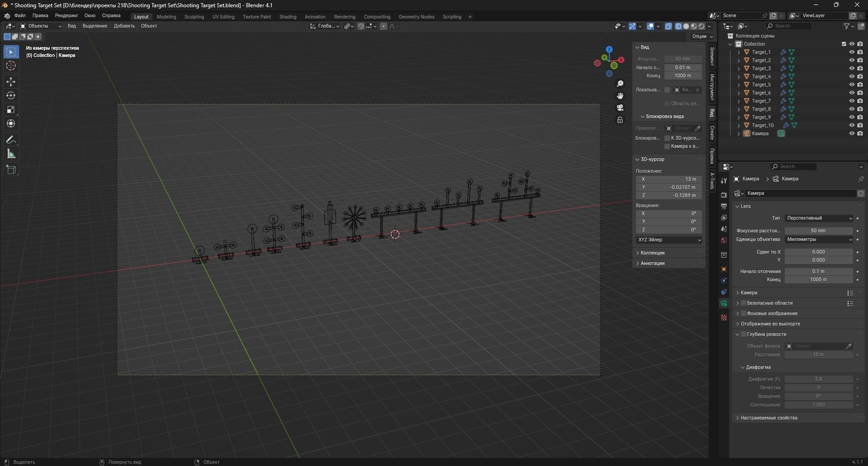Select the Cursor tool in toolbar
Image resolution: width=868 pixels, height=466 pixels.
pos(11,66)
